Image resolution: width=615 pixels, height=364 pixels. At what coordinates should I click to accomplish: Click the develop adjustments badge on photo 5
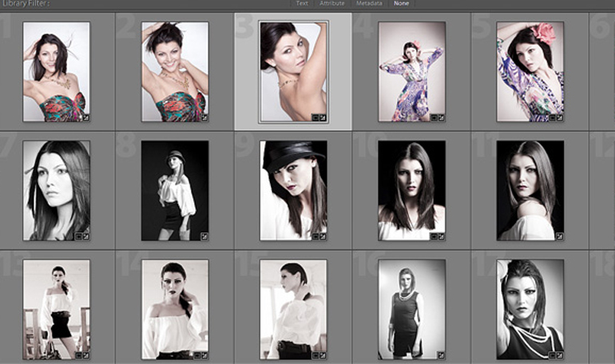coord(559,117)
